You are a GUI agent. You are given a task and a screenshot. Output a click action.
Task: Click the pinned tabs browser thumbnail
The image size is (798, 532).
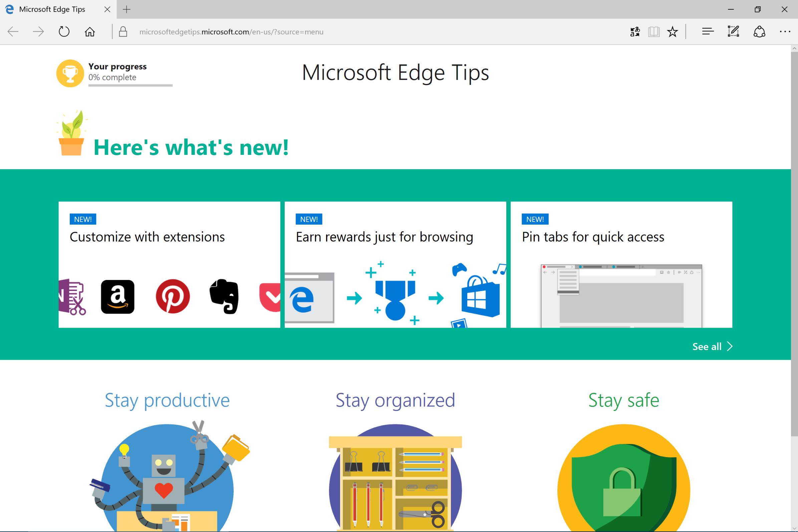point(621,296)
